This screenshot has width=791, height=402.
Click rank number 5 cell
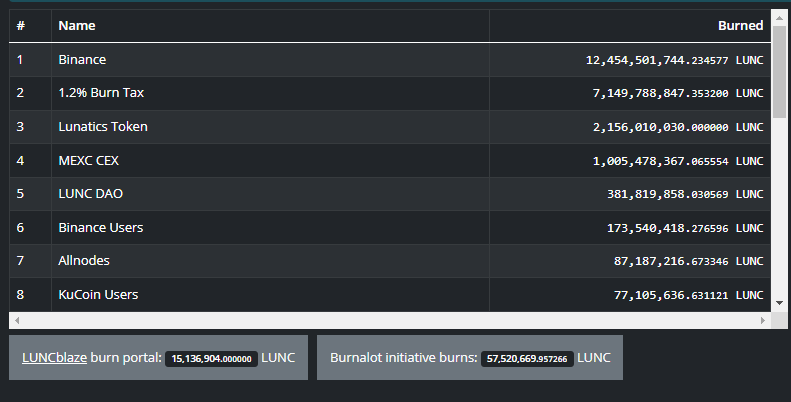pos(30,194)
